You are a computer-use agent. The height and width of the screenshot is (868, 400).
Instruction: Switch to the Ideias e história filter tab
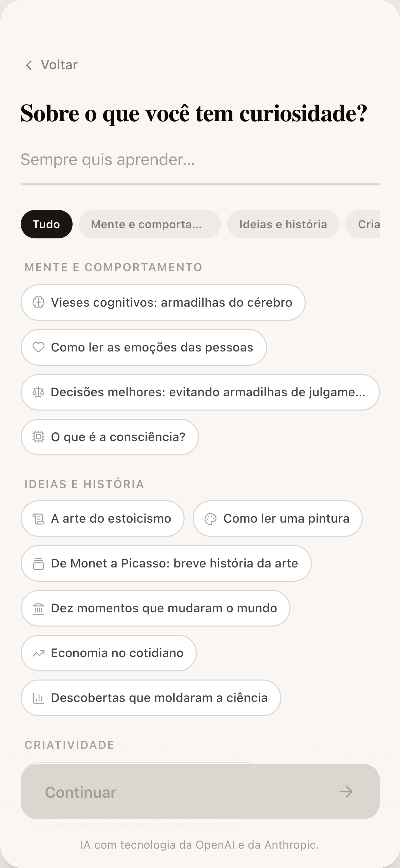(x=283, y=224)
